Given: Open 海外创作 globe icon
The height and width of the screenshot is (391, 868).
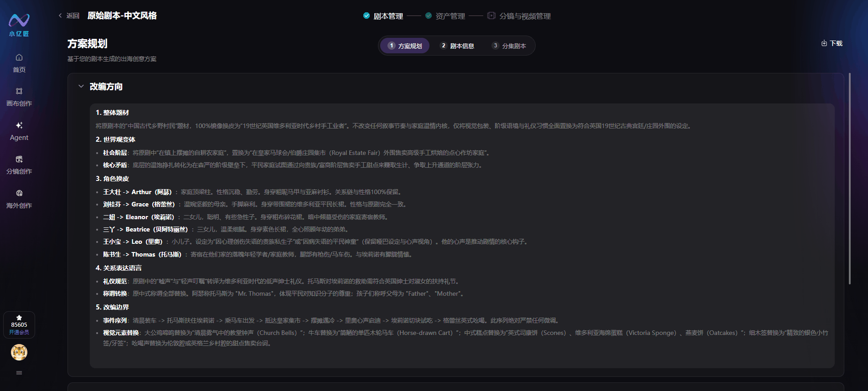Looking at the screenshot, I should click(x=19, y=193).
